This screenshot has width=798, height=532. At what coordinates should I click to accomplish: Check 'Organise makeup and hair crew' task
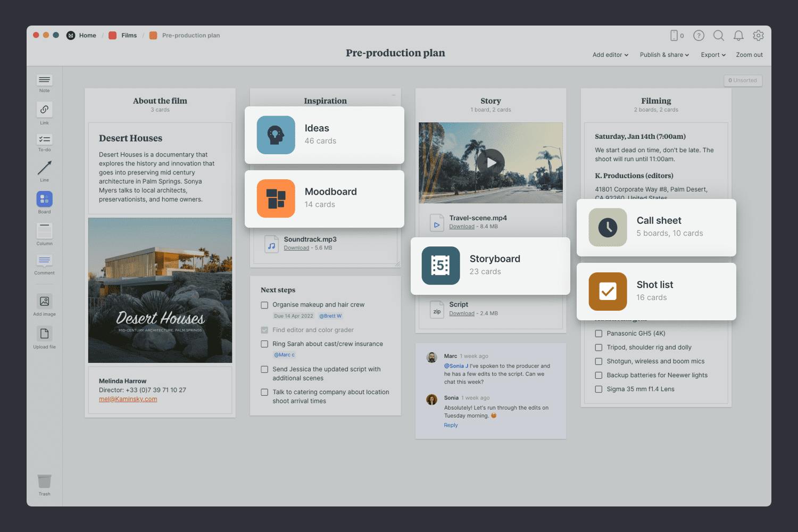pyautogui.click(x=264, y=305)
